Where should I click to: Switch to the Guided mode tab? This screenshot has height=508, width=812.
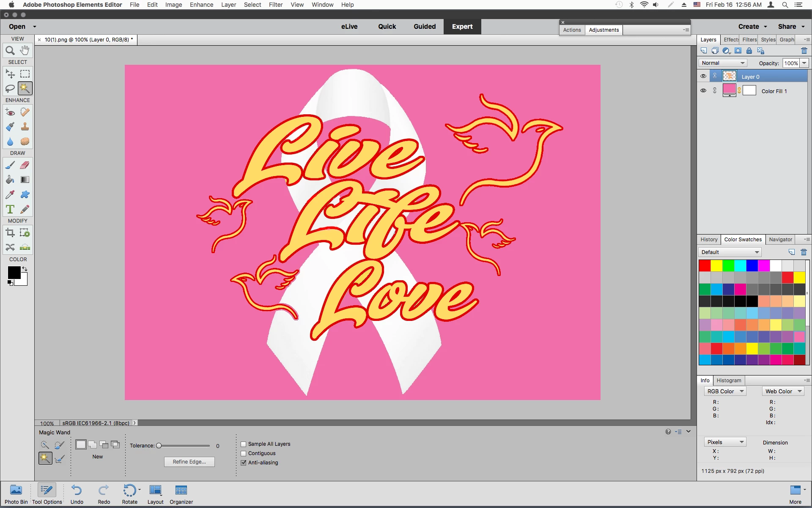tap(425, 26)
